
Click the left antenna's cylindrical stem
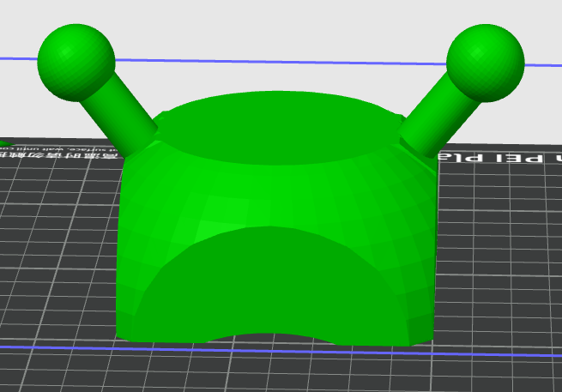pos(118,116)
